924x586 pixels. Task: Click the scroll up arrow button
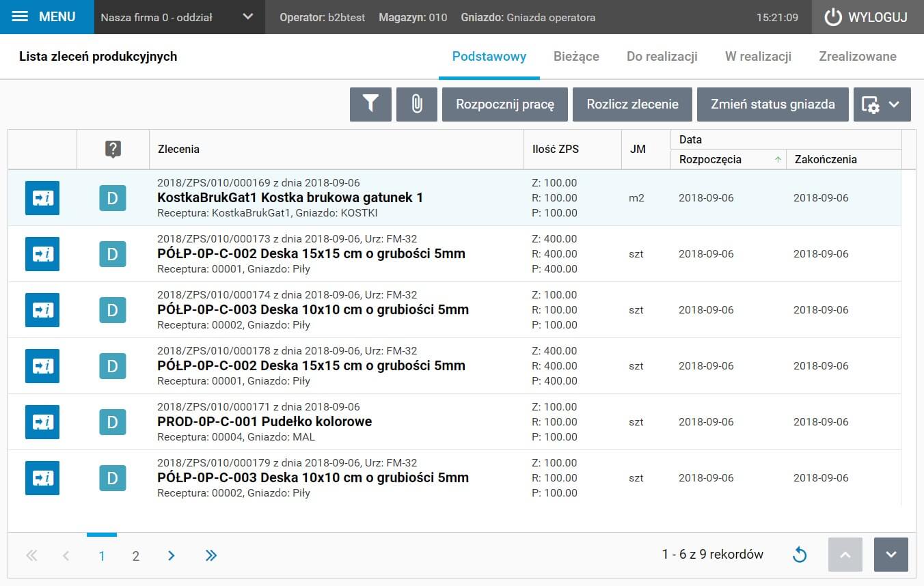pyautogui.click(x=845, y=555)
